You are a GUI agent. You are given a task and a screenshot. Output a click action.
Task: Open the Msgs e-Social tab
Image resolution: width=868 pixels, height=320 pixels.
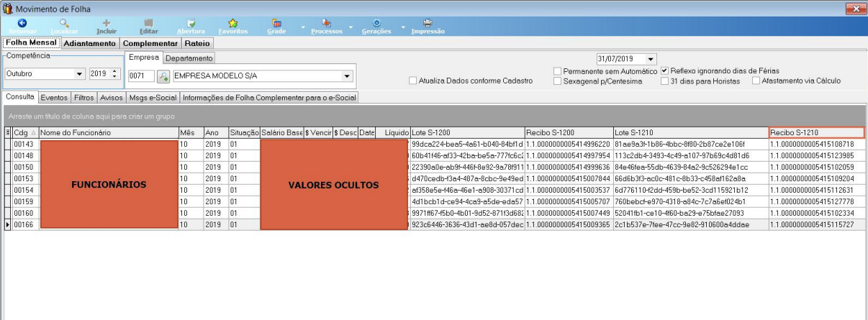153,98
